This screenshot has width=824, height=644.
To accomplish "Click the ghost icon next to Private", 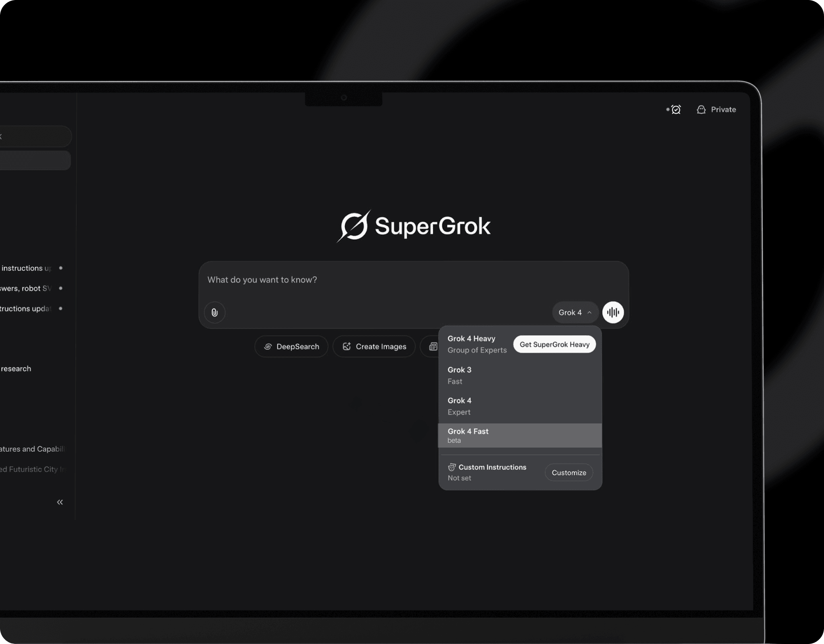I will click(x=701, y=109).
